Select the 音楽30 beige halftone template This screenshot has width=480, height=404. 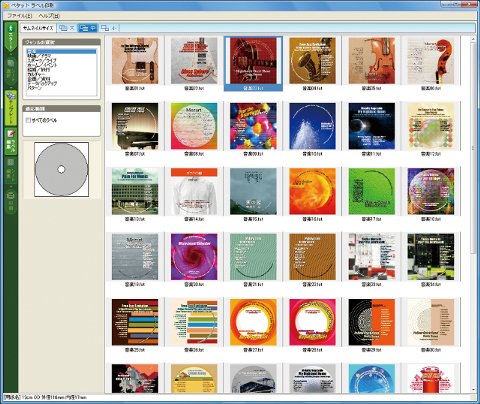(431, 322)
